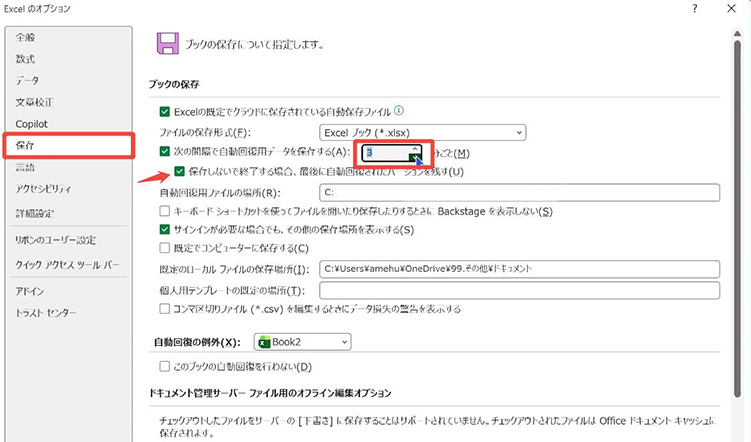Click the 自動回復用ファイルの場所 path field
This screenshot has width=751, height=442.
click(519, 193)
